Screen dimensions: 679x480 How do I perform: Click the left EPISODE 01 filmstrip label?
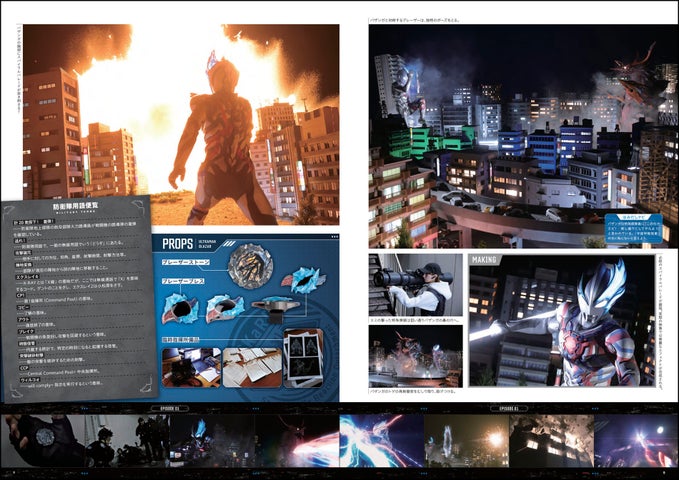[170, 409]
